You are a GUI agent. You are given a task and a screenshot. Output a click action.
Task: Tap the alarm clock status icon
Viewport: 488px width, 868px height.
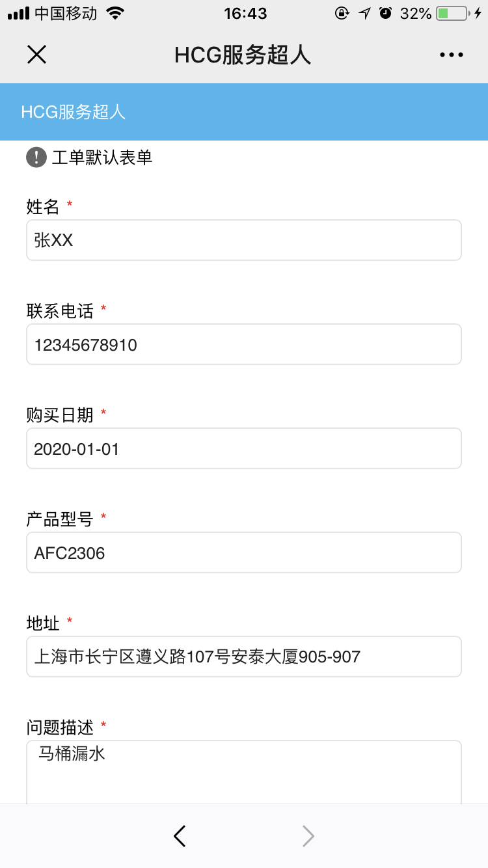(386, 13)
